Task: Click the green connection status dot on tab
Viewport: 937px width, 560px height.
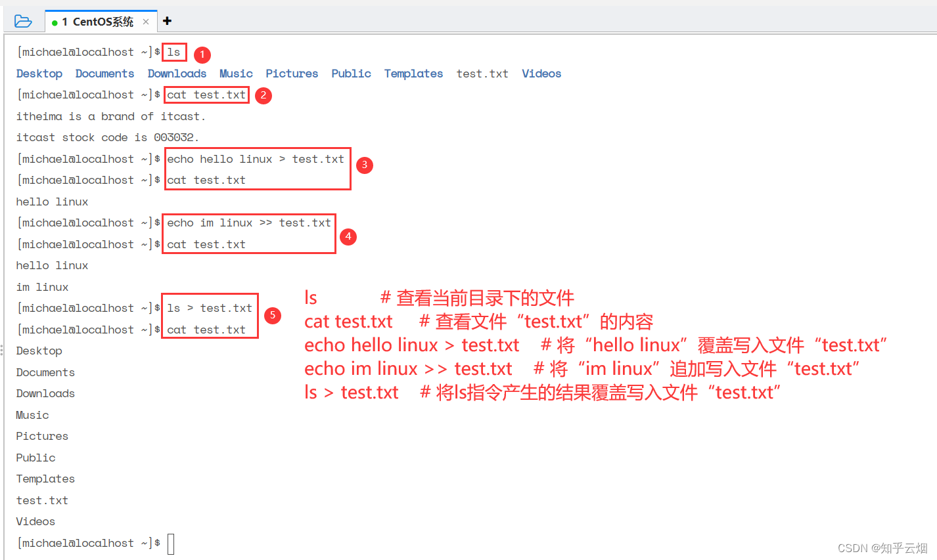Action: click(55, 23)
